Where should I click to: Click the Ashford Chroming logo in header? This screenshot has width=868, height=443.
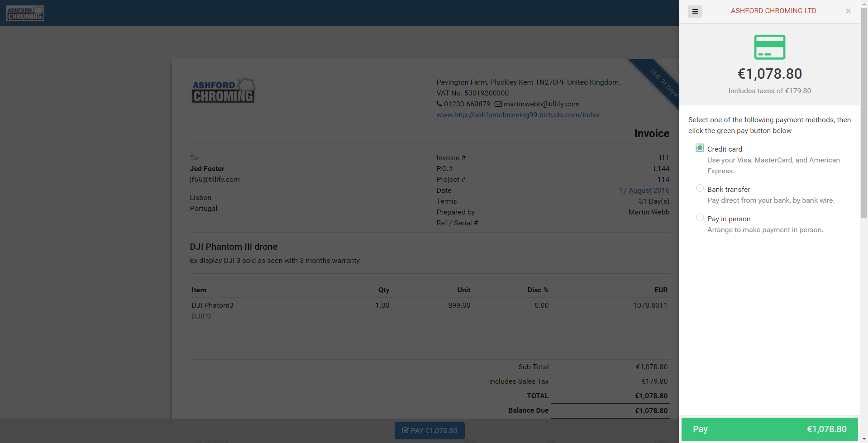25,13
